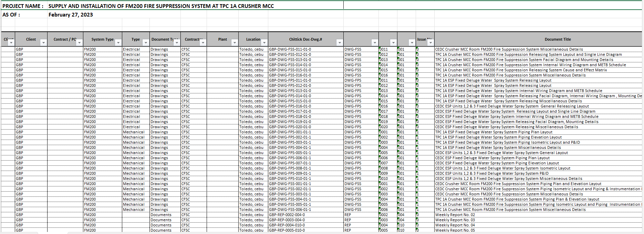Select Toledo, cebu cell in GBP-DWG-FSS-011-01-0 row
The height and width of the screenshot is (234, 644).
coord(253,49)
